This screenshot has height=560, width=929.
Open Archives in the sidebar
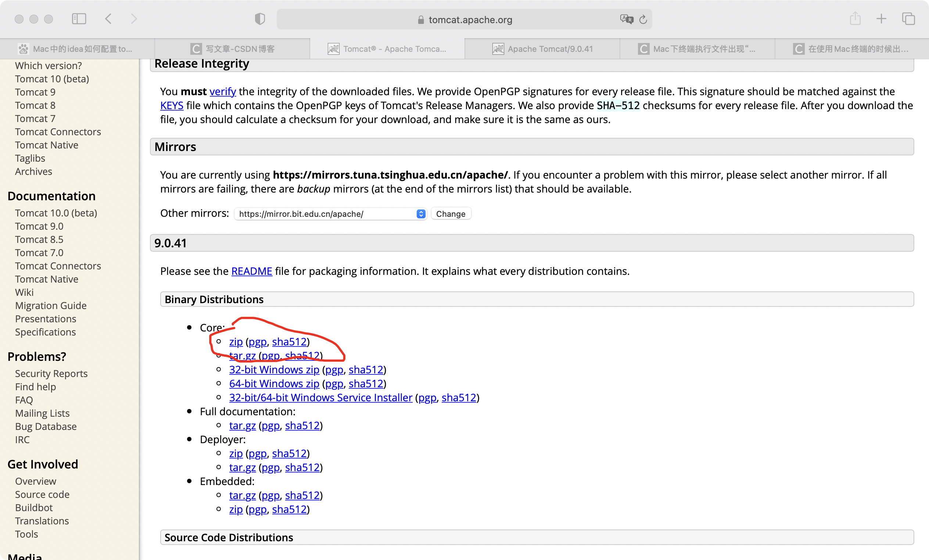[x=33, y=171]
